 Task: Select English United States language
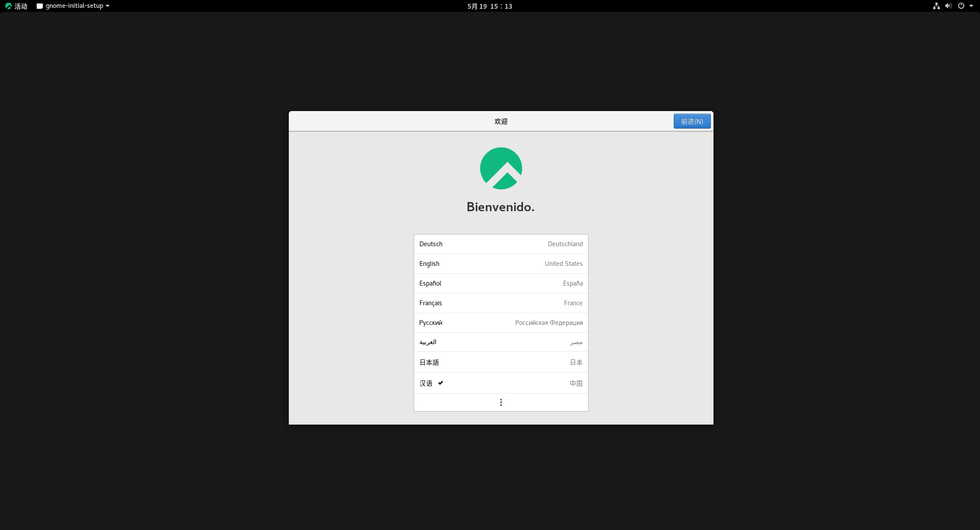point(501,264)
